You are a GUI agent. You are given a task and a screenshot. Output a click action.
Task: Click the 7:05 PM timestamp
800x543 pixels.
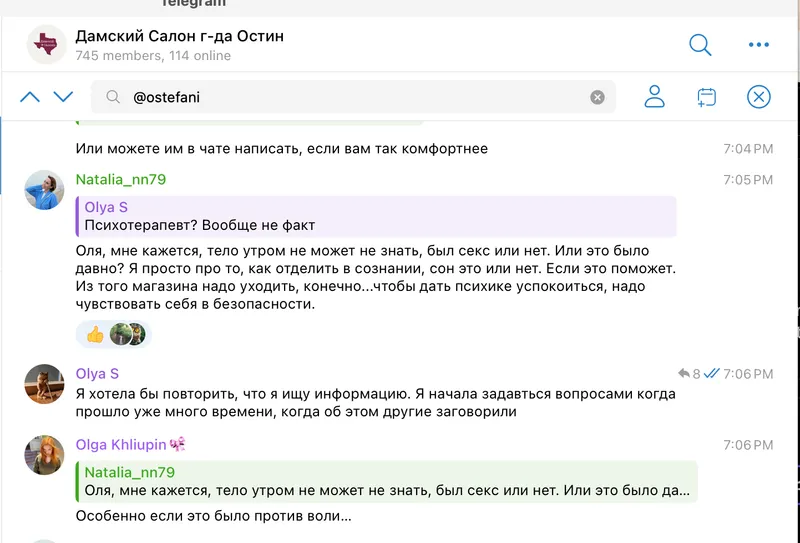pos(748,180)
